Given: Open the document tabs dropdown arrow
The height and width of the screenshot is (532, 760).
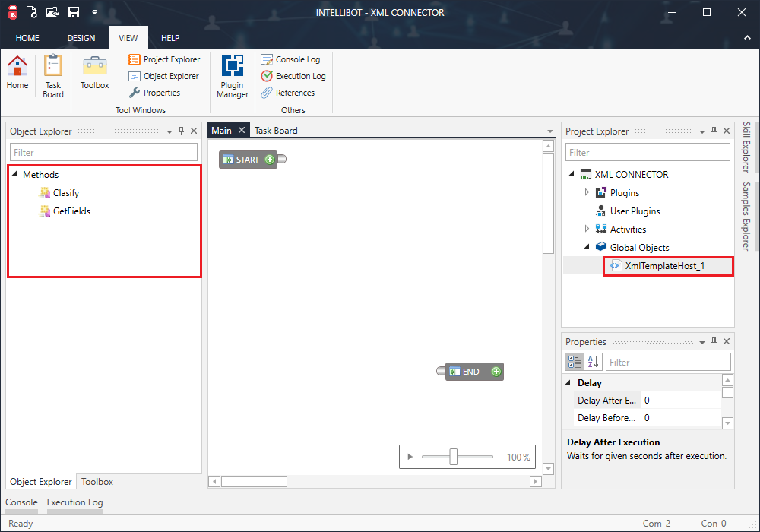Looking at the screenshot, I should pos(549,131).
